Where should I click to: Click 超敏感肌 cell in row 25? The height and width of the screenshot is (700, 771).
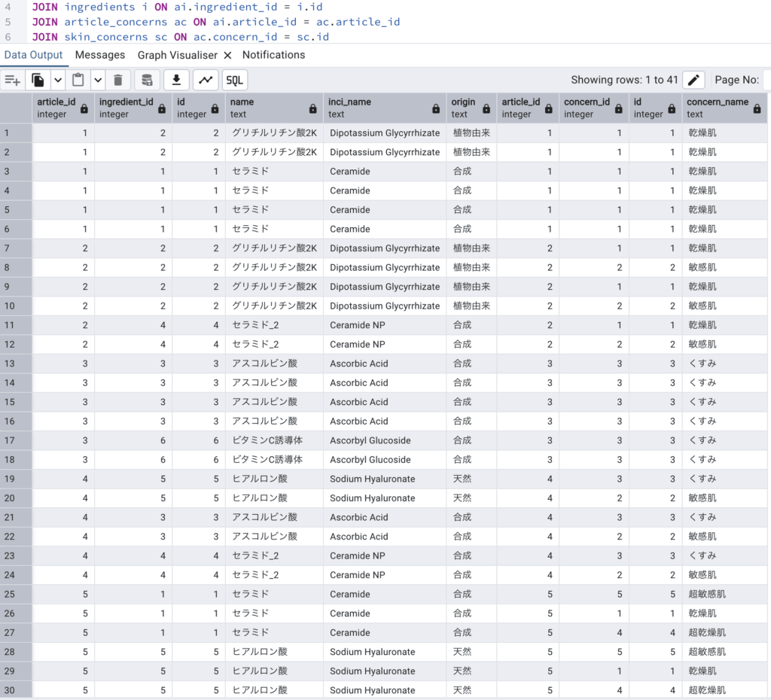[x=725, y=594]
